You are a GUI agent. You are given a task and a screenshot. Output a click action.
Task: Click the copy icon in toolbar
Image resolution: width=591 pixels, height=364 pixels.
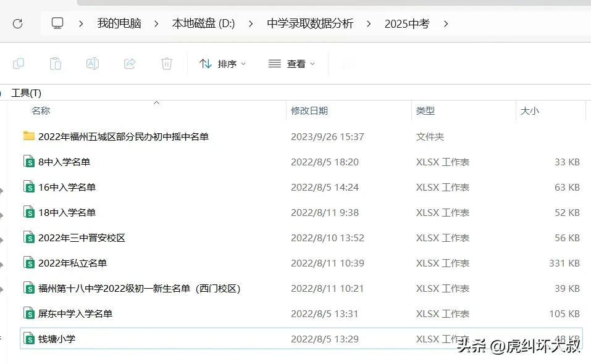[x=19, y=64]
